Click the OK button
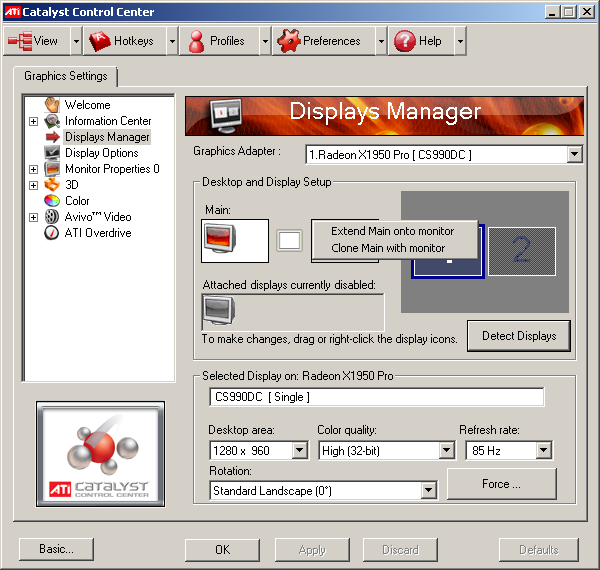 coord(222,550)
